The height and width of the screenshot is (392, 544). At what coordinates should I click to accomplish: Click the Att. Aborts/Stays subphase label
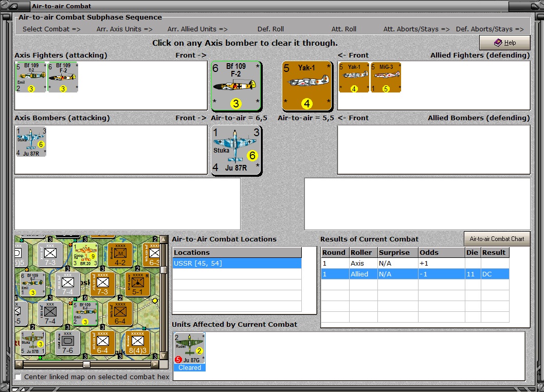pyautogui.click(x=416, y=29)
